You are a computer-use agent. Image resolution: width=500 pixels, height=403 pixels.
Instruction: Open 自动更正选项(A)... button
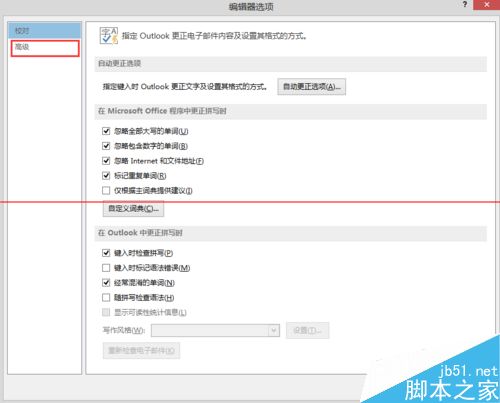click(312, 87)
